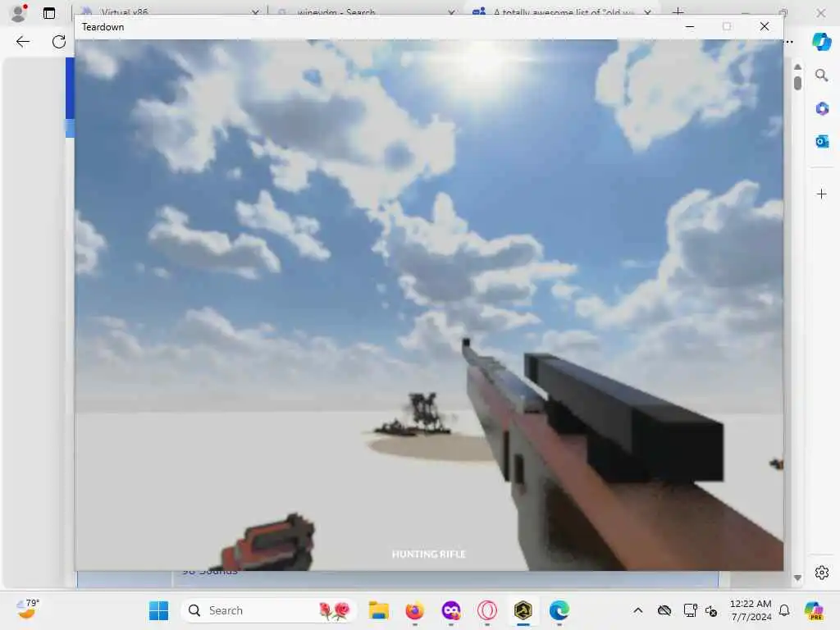Click the HUNTING RIFLE weapon label
The height and width of the screenshot is (630, 840).
click(428, 554)
